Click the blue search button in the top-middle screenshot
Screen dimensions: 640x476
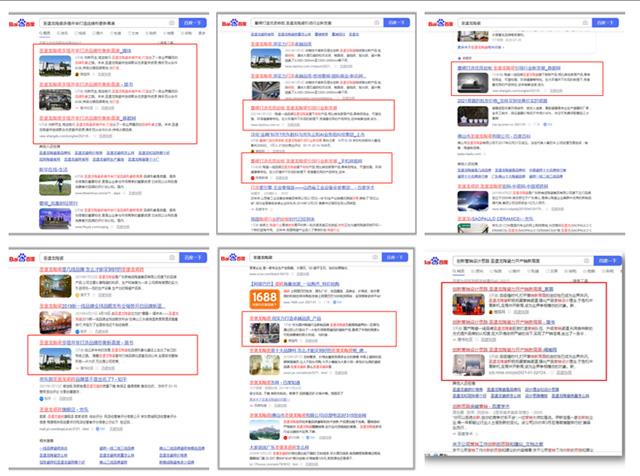(x=397, y=22)
